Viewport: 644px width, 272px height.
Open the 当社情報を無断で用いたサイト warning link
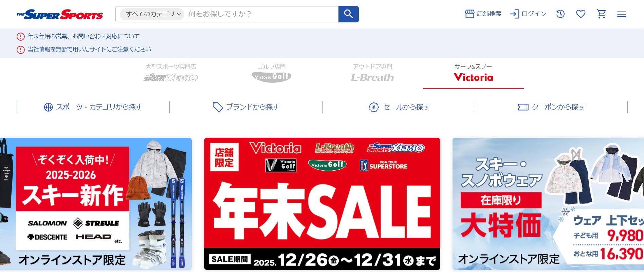[89, 50]
